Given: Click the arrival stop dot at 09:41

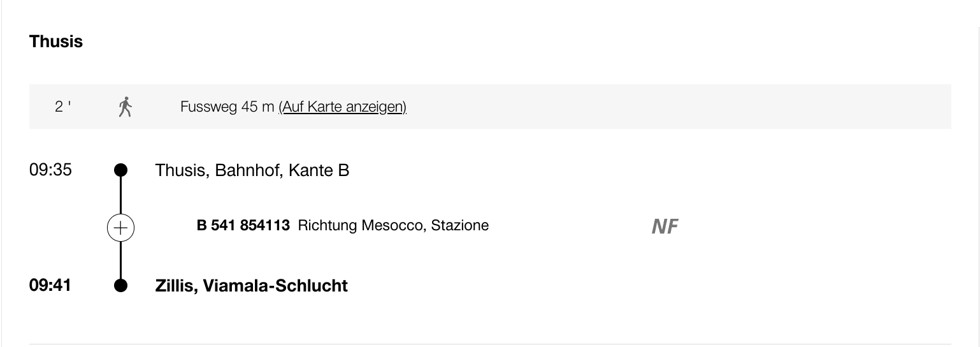Looking at the screenshot, I should (120, 285).
